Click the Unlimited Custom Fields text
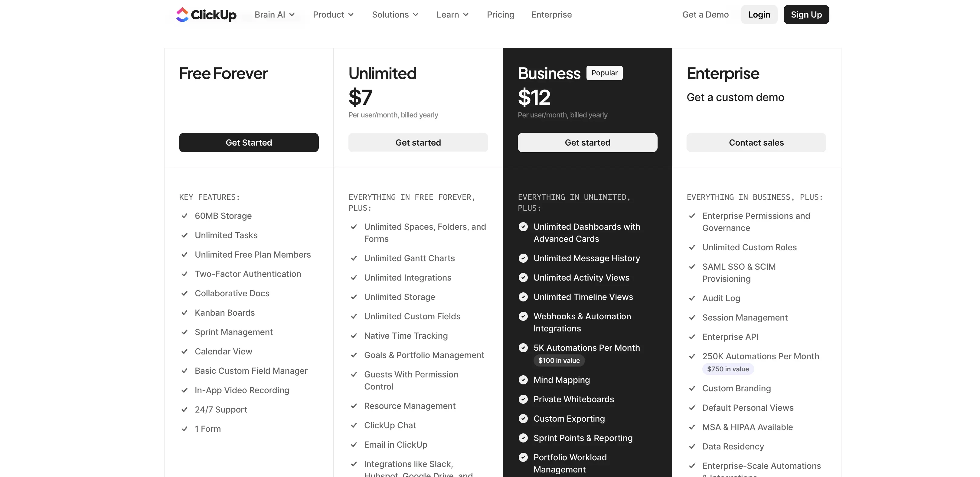The width and height of the screenshot is (980, 477). (412, 316)
